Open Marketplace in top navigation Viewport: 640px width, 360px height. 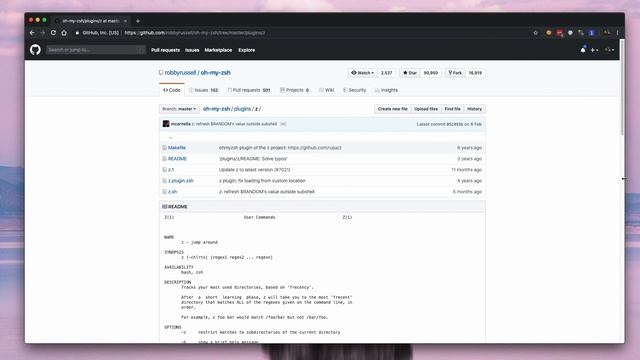[218, 50]
